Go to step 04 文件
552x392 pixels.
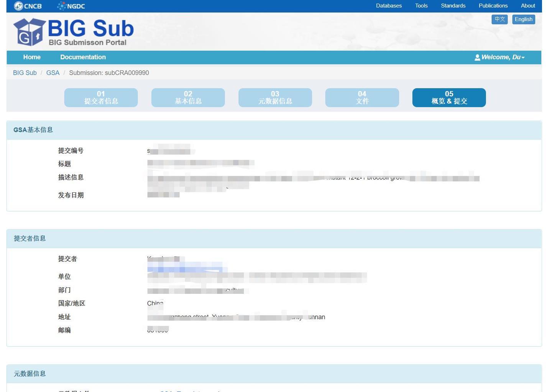tap(362, 97)
